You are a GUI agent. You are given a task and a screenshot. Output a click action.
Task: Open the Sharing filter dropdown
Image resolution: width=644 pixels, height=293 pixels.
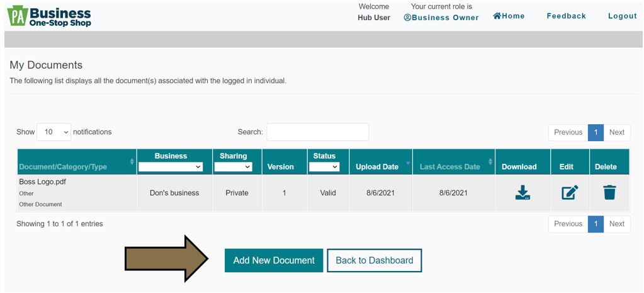coord(234,167)
